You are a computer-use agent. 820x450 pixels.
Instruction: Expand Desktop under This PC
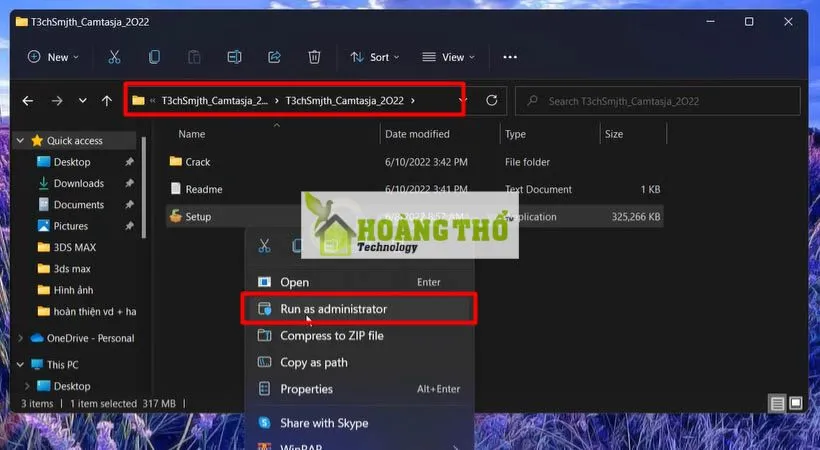(27, 386)
